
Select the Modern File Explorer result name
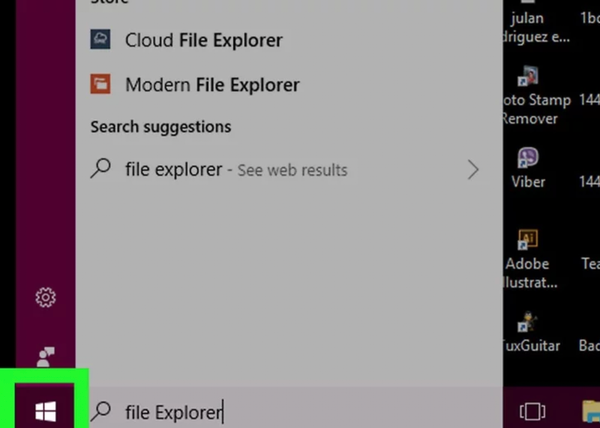pos(212,85)
